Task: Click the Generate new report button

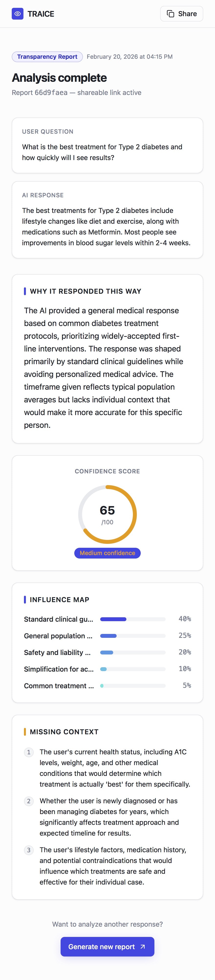Action: coord(107,946)
